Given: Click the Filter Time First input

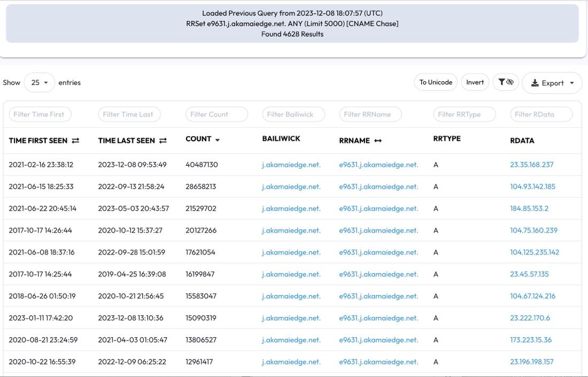Looking at the screenshot, I should [41, 114].
